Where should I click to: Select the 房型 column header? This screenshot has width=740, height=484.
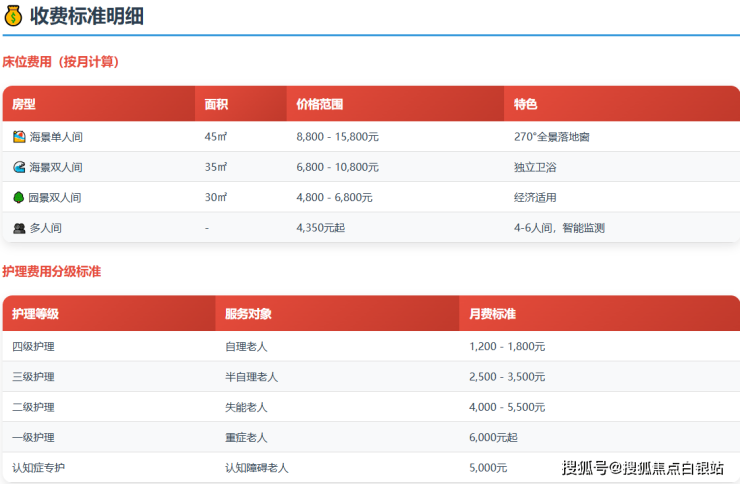24,104
